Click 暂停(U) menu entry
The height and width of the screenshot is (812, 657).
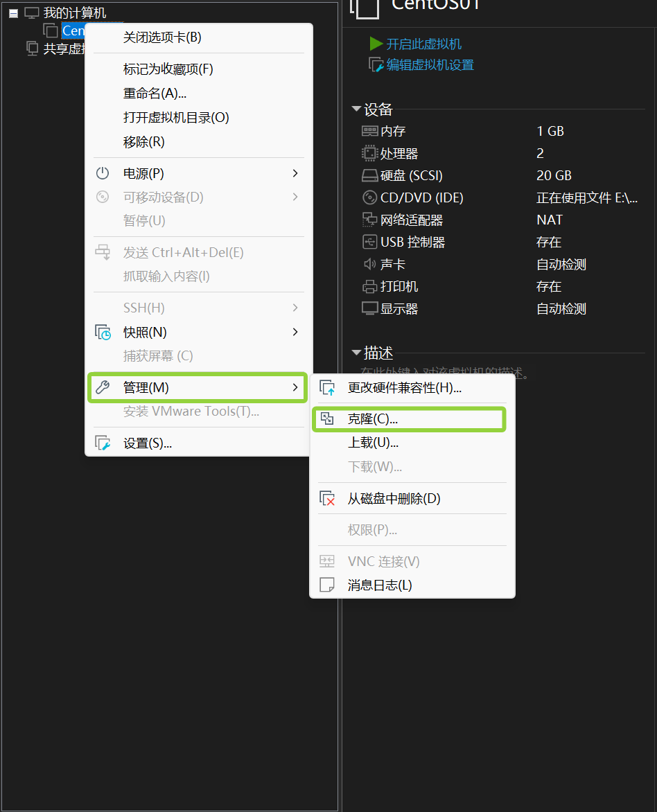coord(144,220)
